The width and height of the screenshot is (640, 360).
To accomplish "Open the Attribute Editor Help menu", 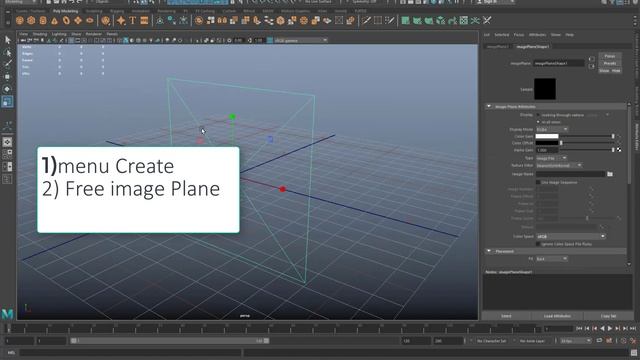I will coord(569,35).
